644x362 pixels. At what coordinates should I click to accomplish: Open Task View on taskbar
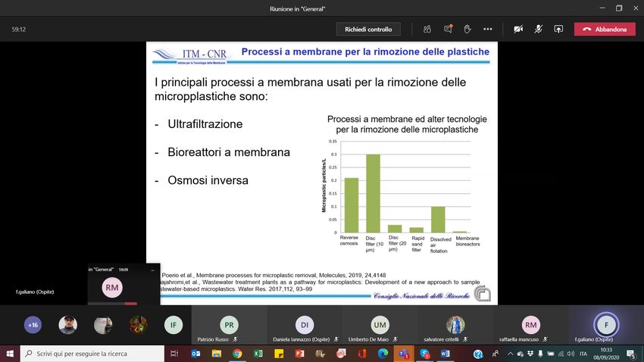click(x=174, y=354)
